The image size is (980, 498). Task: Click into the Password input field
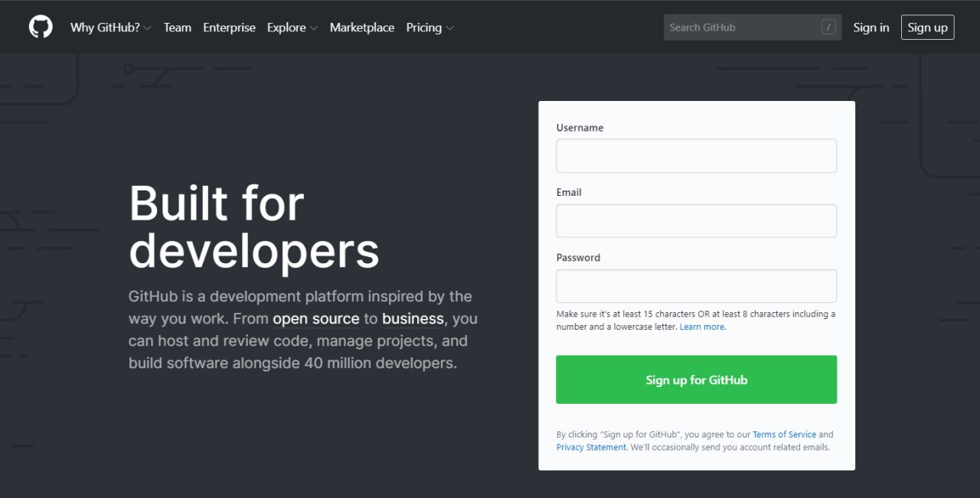coord(696,286)
